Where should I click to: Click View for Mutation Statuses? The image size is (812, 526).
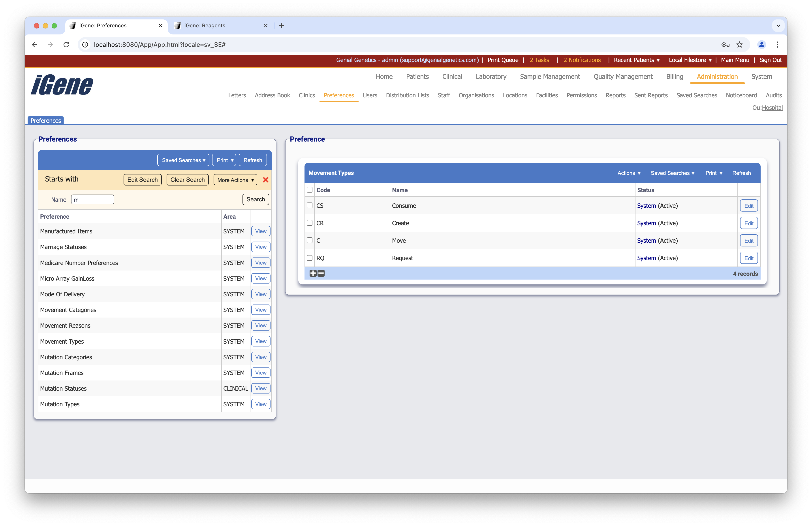point(261,388)
